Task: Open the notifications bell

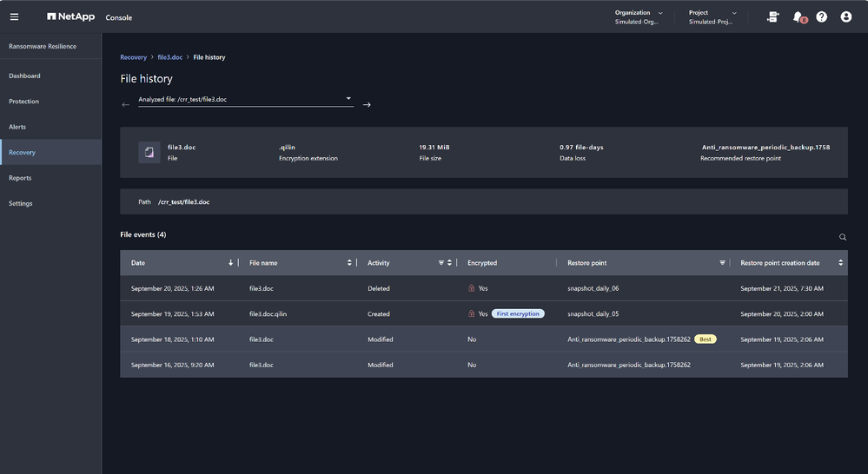Action: coord(798,16)
